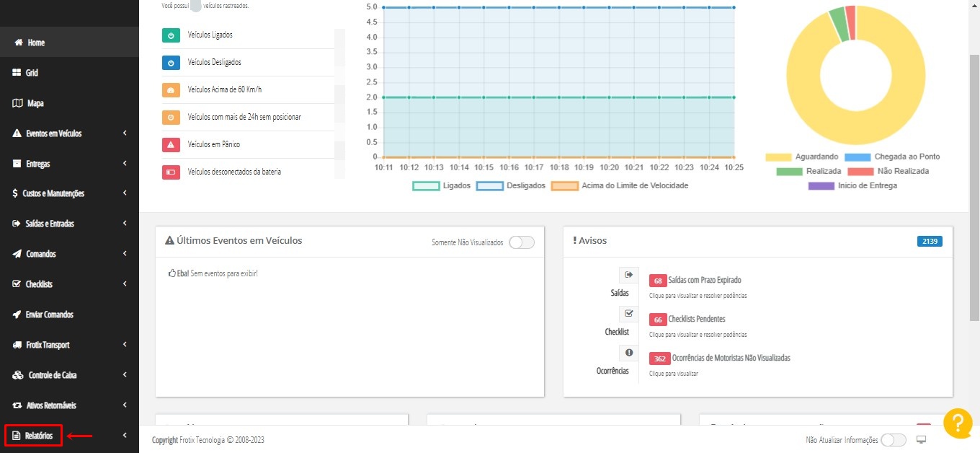The image size is (980, 453).
Task: Click the Aguardando yellow legend swatch
Action: (778, 157)
